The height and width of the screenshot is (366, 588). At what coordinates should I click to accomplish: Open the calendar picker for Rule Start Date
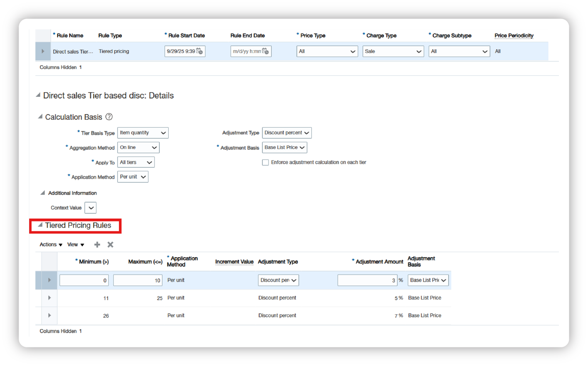200,51
